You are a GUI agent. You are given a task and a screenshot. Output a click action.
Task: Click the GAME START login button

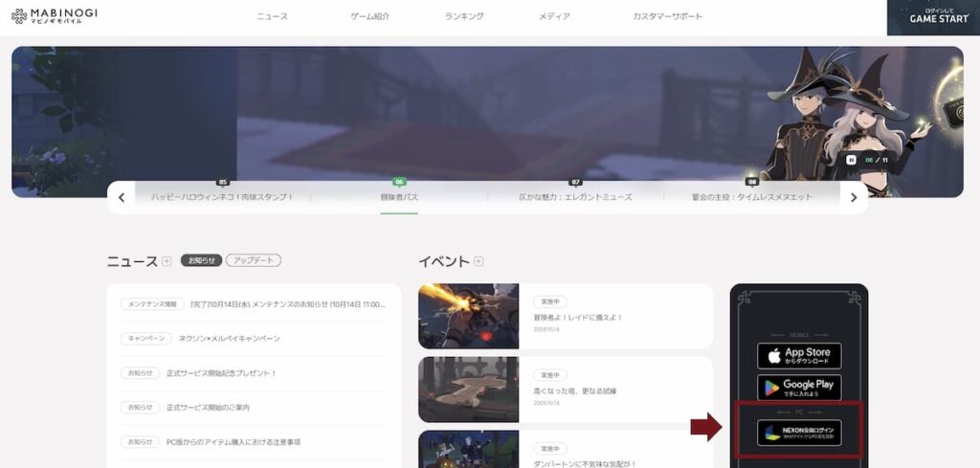point(933,17)
